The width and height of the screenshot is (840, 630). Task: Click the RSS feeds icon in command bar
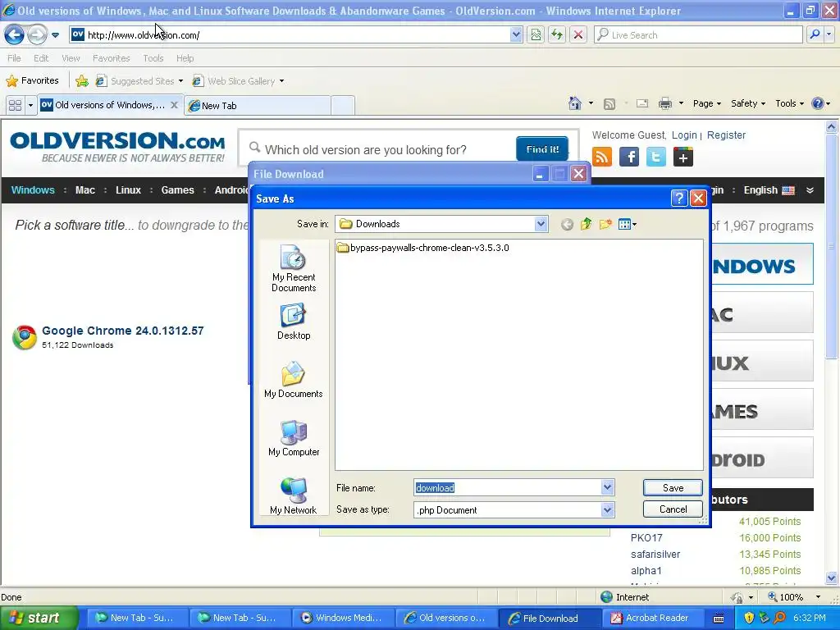click(x=609, y=104)
